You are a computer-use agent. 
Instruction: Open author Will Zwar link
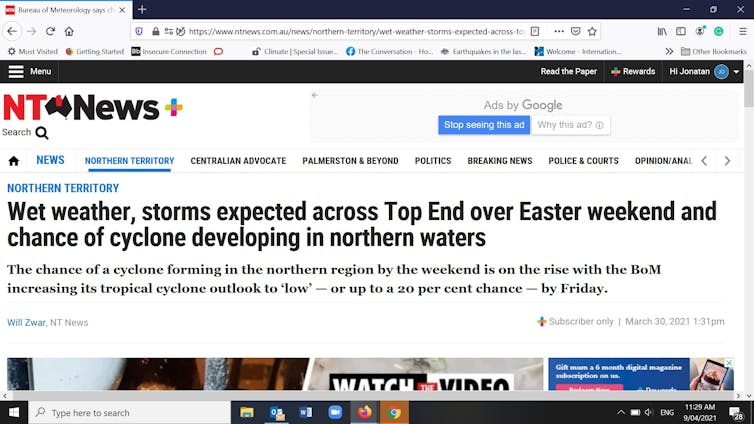coord(26,323)
